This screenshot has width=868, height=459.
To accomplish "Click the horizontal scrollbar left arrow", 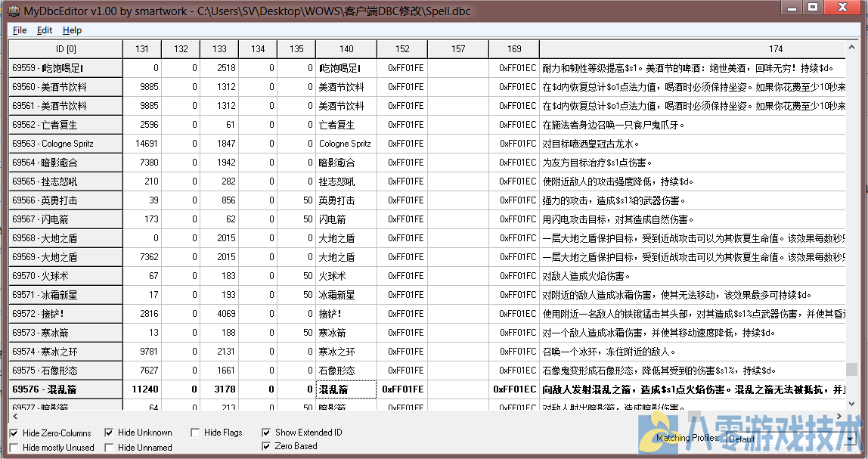I will pos(15,417).
